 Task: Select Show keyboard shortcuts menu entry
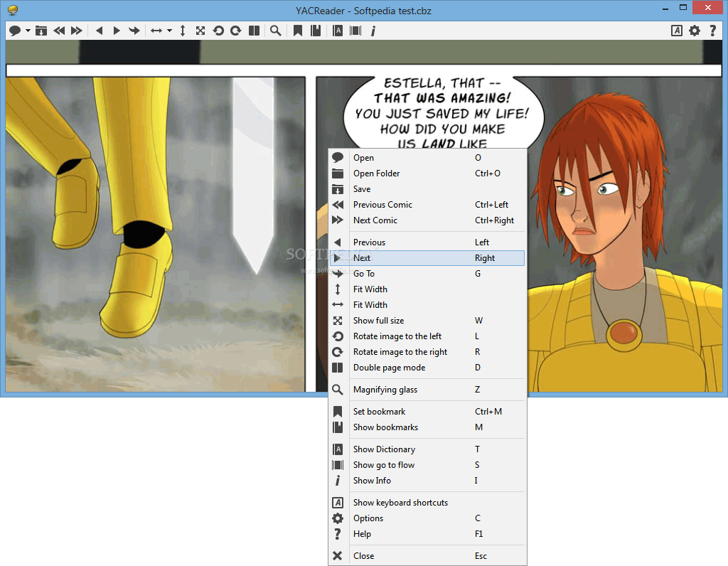click(x=427, y=503)
